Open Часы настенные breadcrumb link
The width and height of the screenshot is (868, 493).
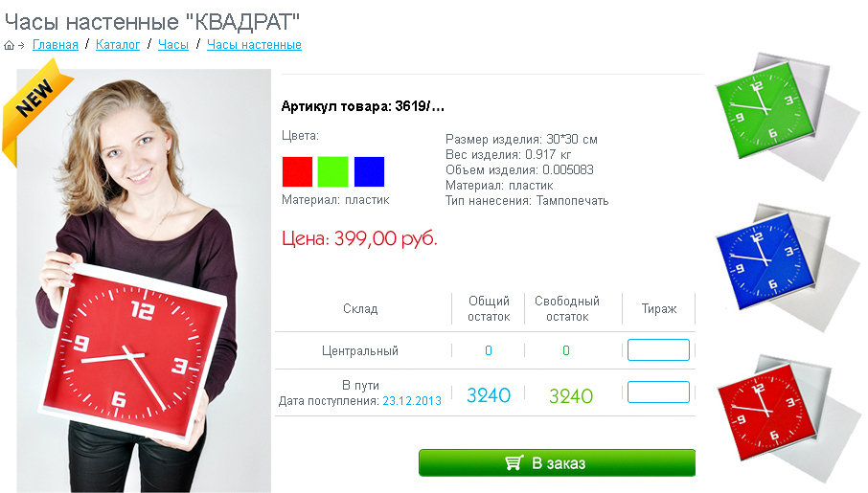(x=254, y=45)
